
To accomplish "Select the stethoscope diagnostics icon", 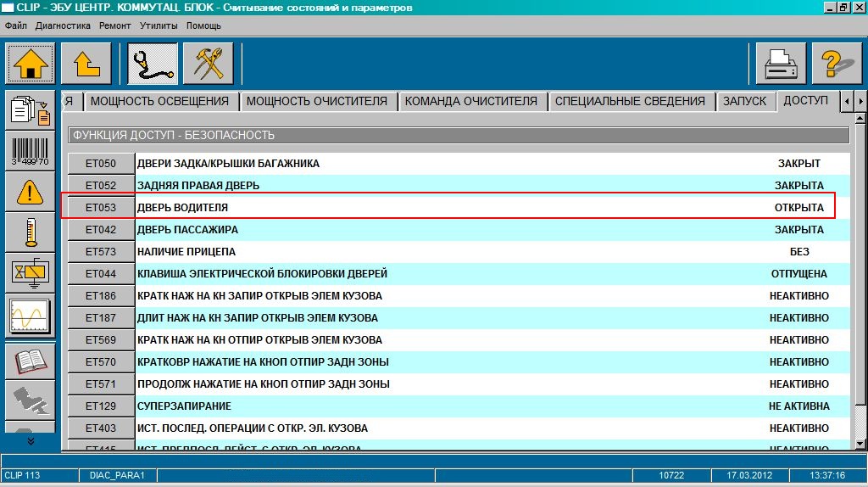I will click(153, 64).
